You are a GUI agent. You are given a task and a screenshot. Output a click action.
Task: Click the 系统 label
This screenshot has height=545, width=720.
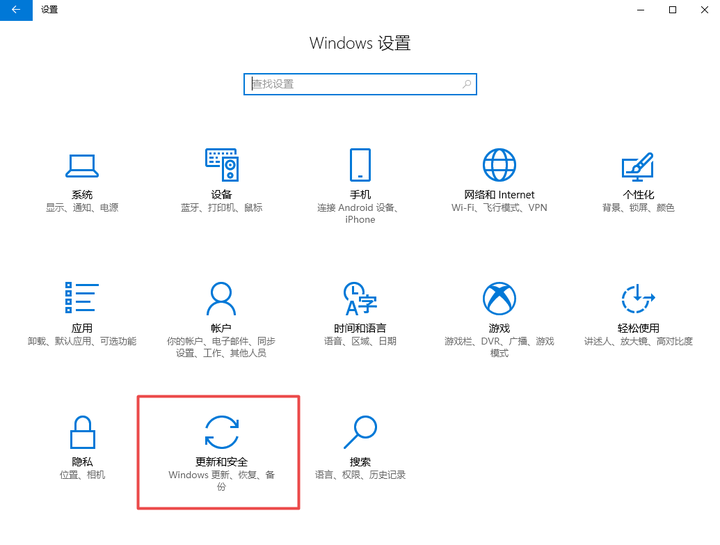pyautogui.click(x=82, y=195)
